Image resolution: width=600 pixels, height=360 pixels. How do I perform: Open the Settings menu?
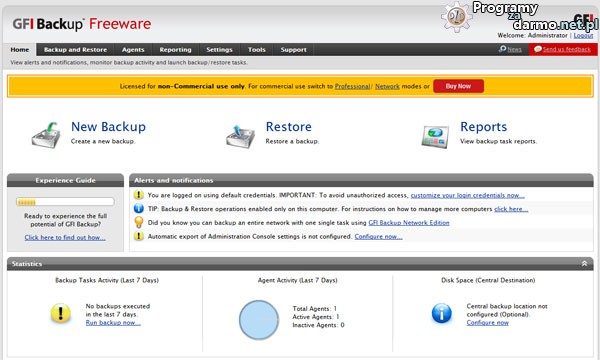tap(219, 50)
